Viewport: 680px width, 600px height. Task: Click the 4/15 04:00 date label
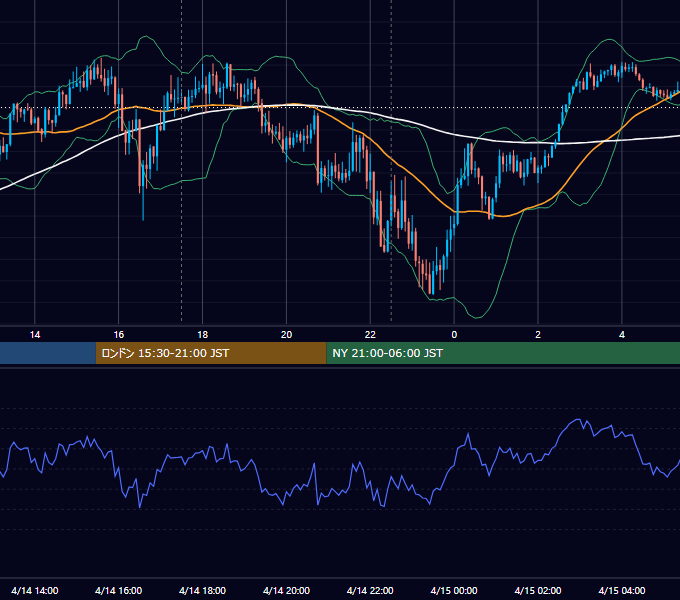coord(622,590)
